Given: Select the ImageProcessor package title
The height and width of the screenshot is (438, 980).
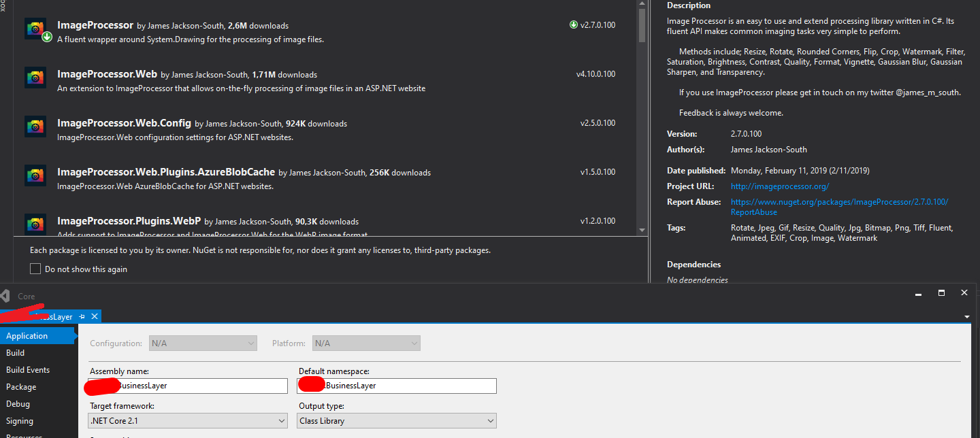Looking at the screenshot, I should point(95,25).
